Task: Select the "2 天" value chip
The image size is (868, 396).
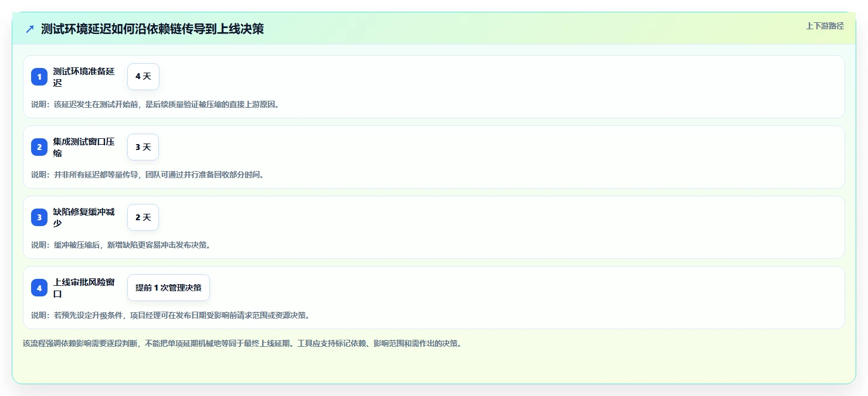Action: click(x=143, y=217)
